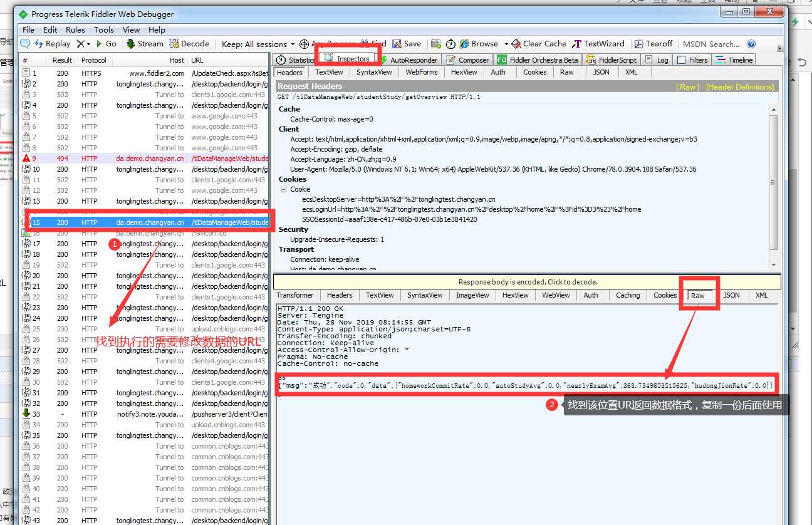The width and height of the screenshot is (812, 525).
Task: Toggle the Filters tab checkbox
Action: (x=681, y=60)
